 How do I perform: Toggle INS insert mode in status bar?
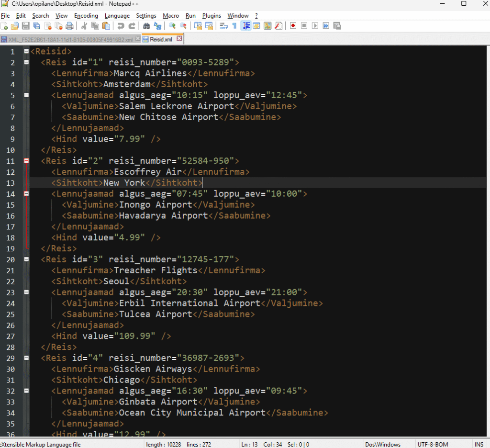tap(479, 445)
